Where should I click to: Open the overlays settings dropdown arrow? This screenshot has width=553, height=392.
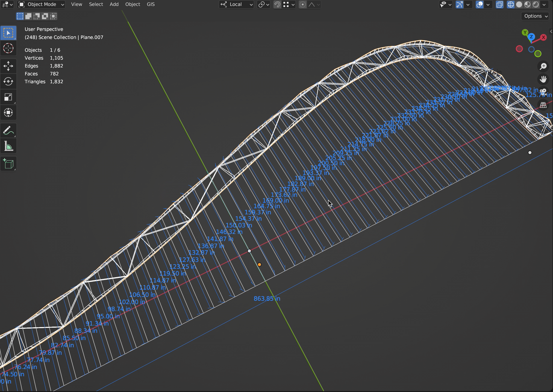[x=488, y=4]
